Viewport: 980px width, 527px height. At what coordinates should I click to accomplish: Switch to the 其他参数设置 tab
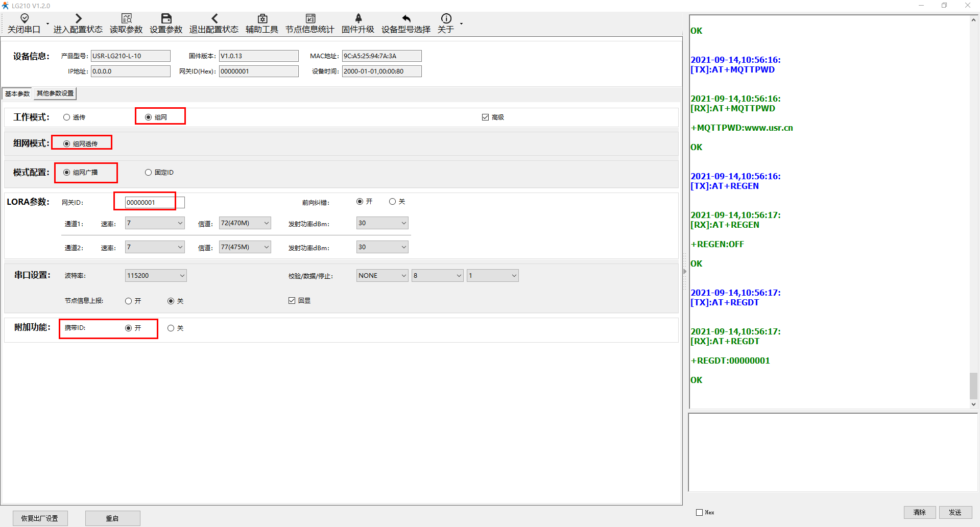click(x=55, y=93)
